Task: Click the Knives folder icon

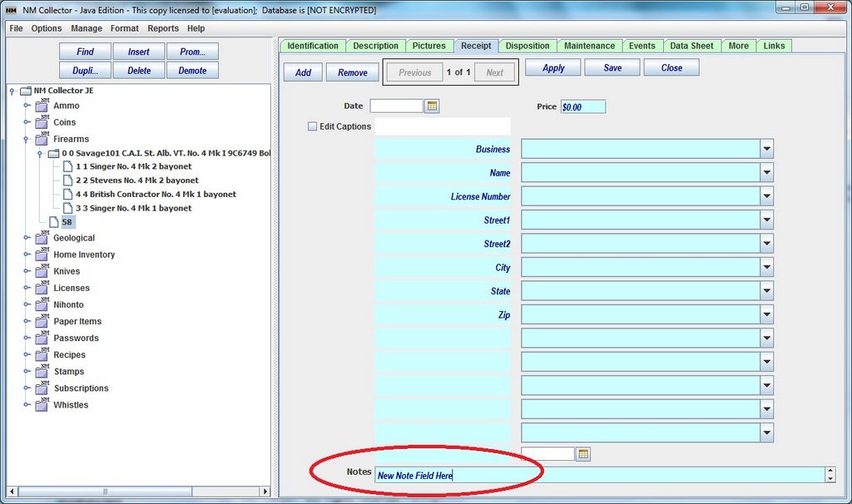Action: tap(42, 271)
